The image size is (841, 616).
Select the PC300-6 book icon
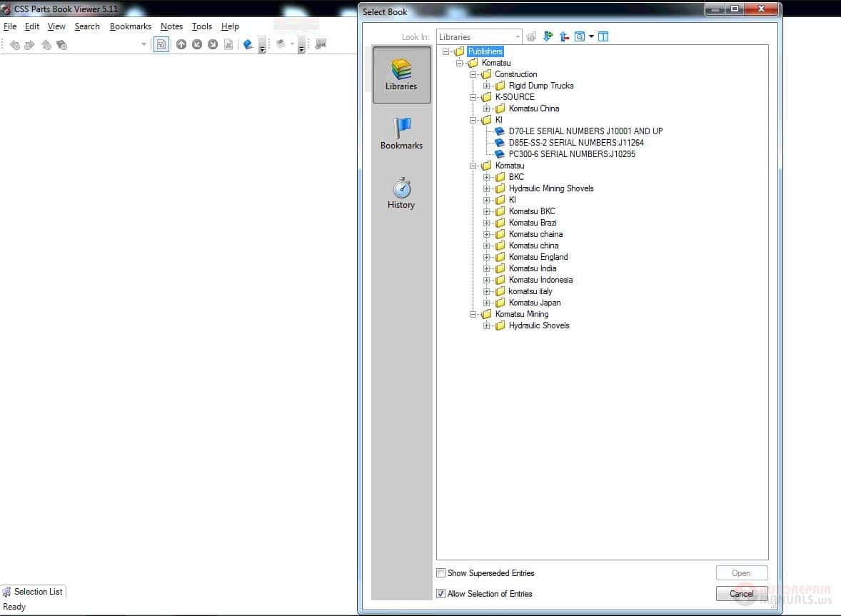click(499, 154)
